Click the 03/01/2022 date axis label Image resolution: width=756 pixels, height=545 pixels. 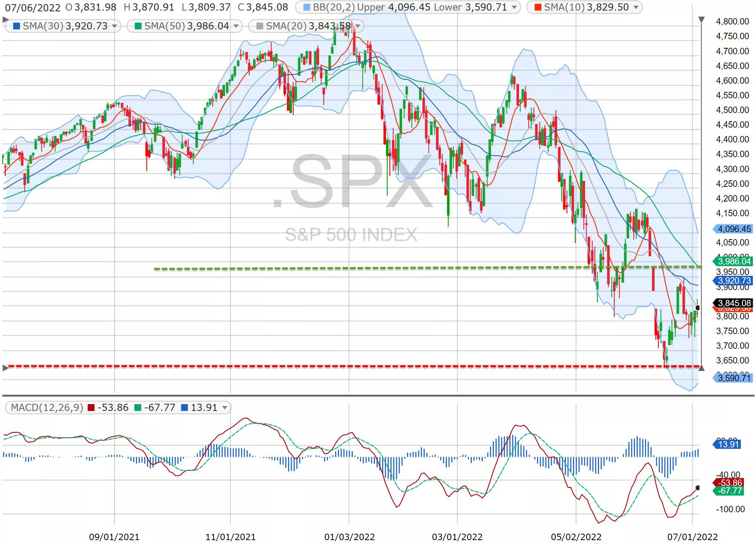coord(457,537)
